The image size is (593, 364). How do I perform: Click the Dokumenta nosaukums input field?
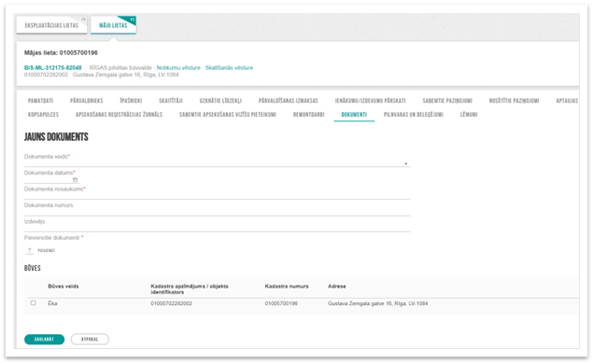(217, 196)
